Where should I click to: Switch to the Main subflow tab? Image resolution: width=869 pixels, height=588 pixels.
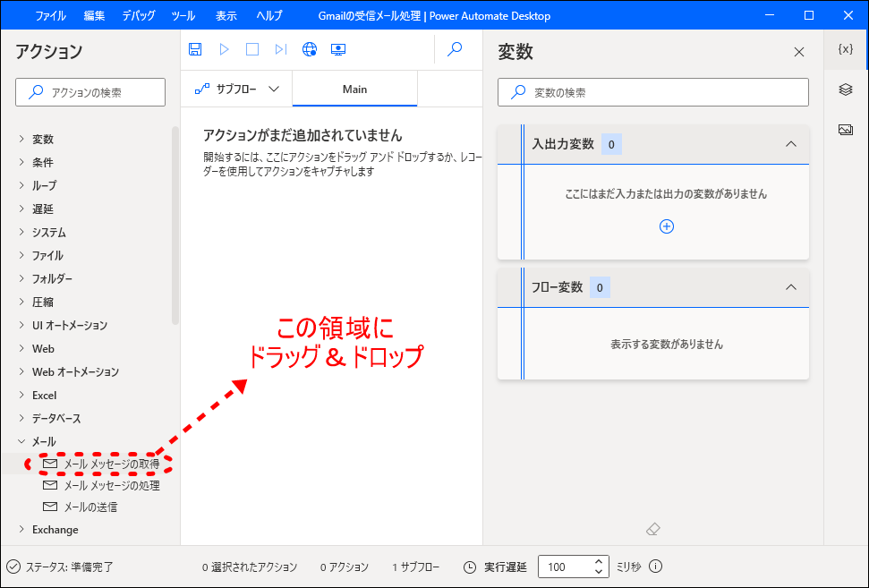click(354, 89)
